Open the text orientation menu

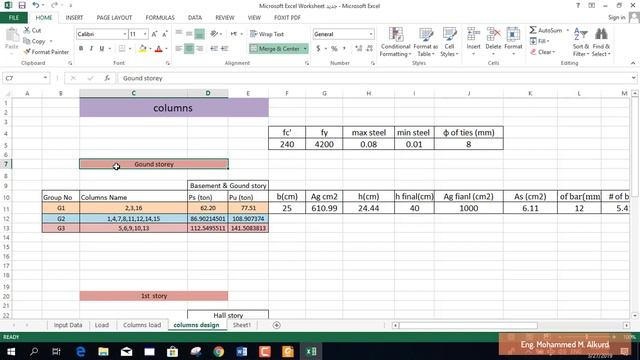pyautogui.click(x=215, y=34)
